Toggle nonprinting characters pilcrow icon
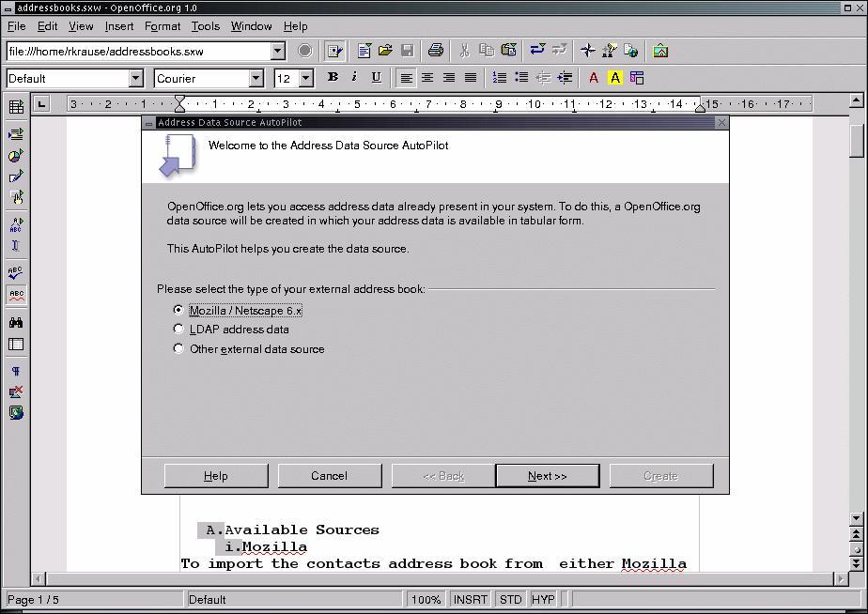Screen dimensions: 868x614 (x=16, y=371)
